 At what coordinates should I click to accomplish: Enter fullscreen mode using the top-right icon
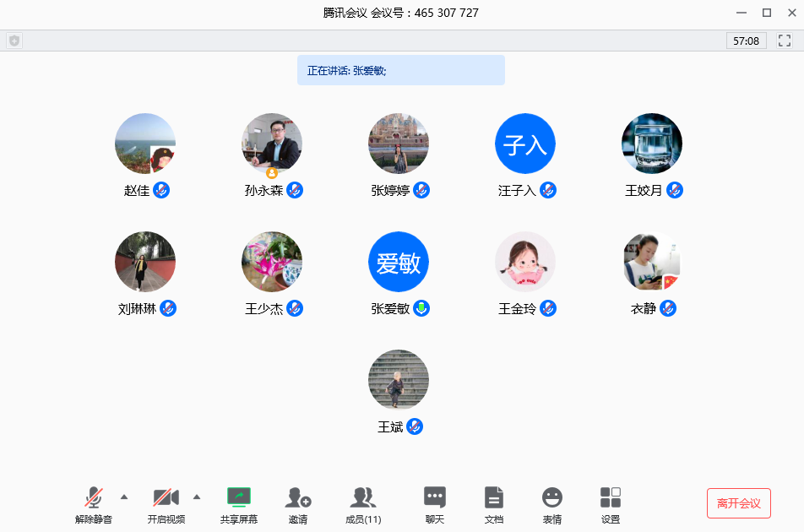click(785, 41)
